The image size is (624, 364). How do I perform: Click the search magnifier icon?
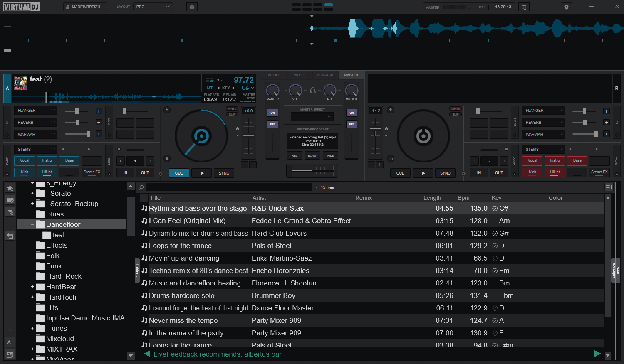coord(141,187)
